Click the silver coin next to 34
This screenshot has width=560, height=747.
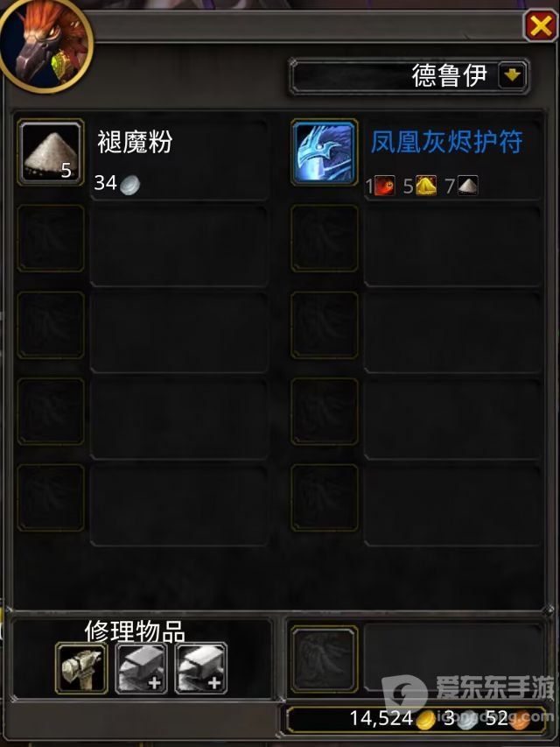click(130, 184)
